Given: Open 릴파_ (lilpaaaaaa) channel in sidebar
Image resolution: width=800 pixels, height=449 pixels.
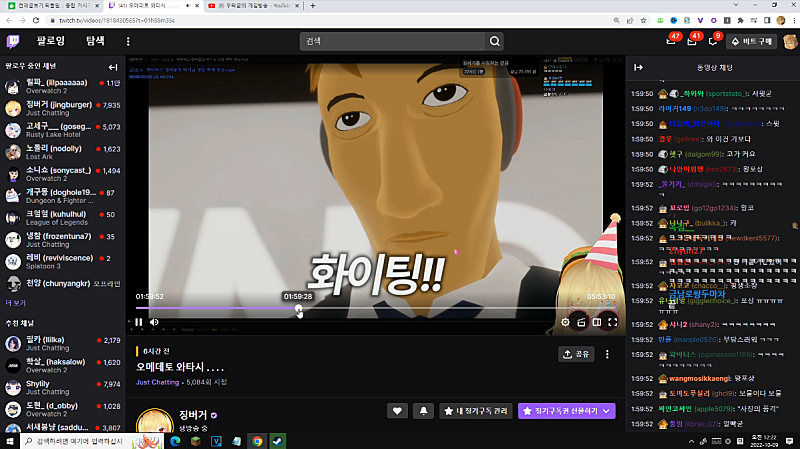Looking at the screenshot, I should (62, 86).
